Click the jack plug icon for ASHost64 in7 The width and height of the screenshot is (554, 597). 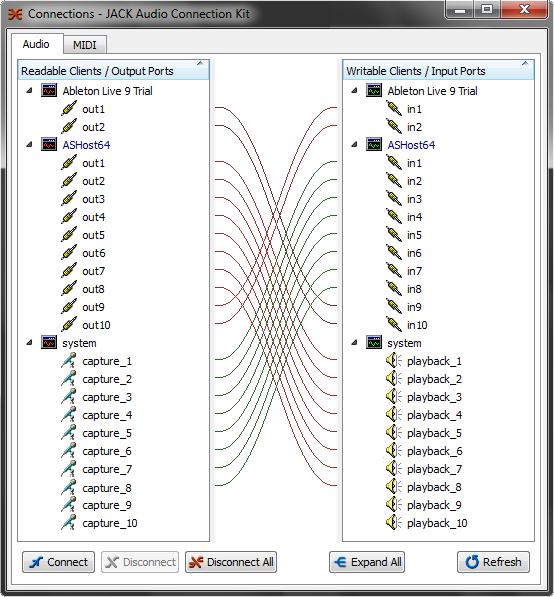[x=394, y=271]
